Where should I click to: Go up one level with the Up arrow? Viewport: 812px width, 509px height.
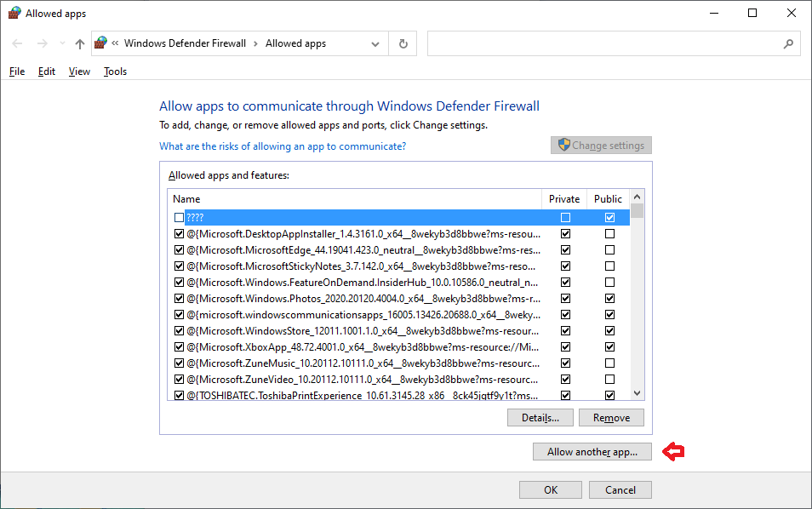pyautogui.click(x=80, y=44)
